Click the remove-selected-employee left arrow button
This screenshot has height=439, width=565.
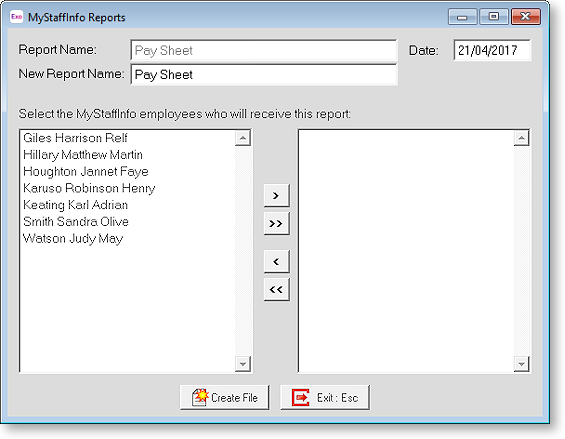[276, 261]
